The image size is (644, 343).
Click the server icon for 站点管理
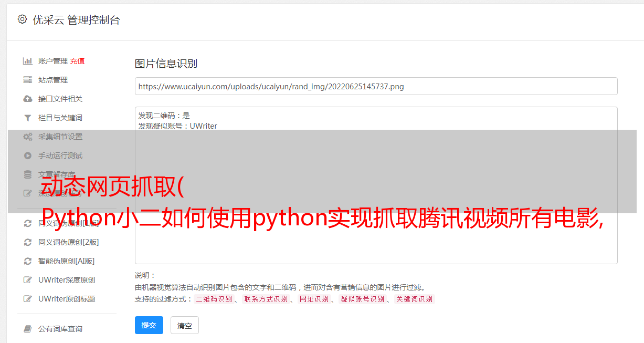(28, 80)
